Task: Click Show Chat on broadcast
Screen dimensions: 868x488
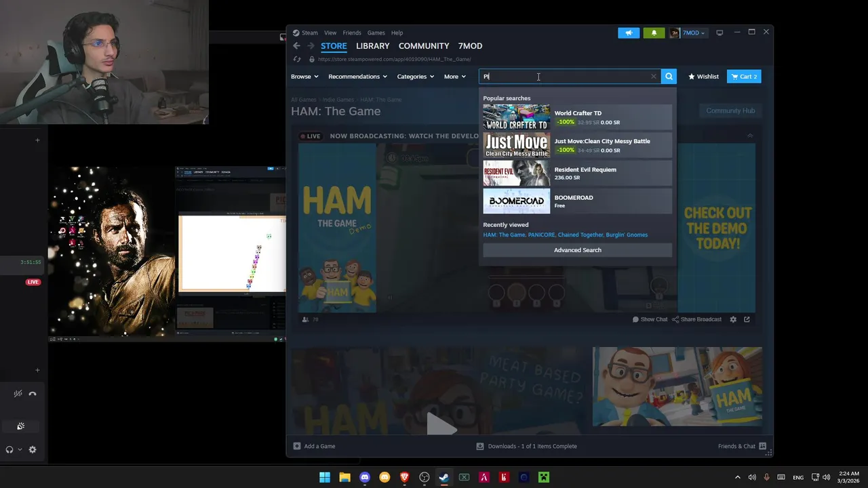Action: click(x=650, y=319)
